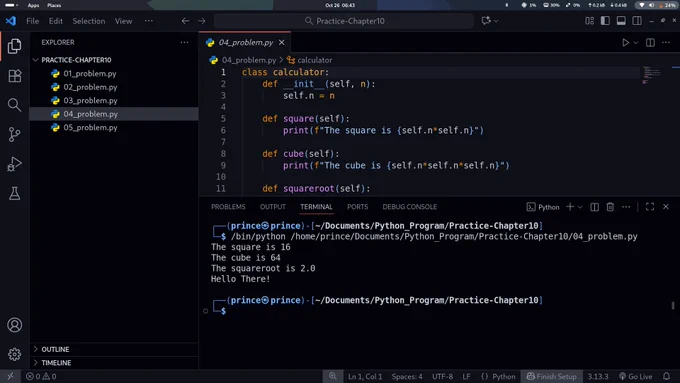Viewport: 680px width, 383px height.
Task: Close the 04_problem.py tab
Action: tap(281, 43)
